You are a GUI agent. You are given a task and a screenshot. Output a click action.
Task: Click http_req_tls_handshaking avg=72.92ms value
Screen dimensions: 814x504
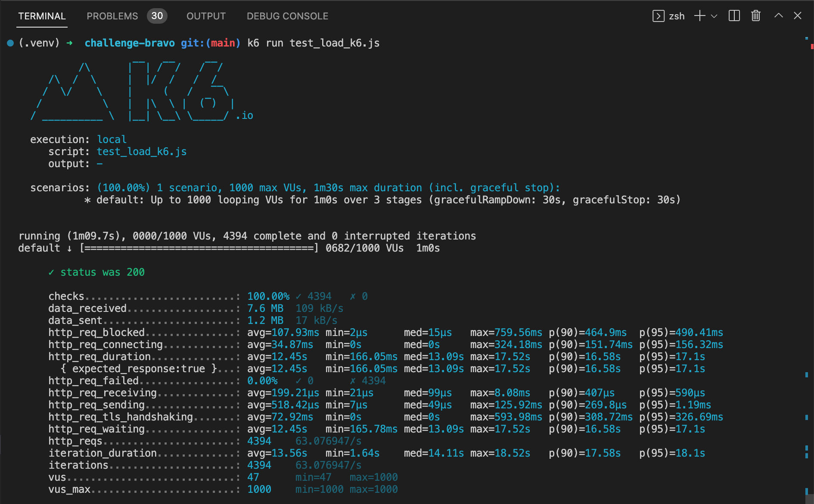[x=280, y=417]
